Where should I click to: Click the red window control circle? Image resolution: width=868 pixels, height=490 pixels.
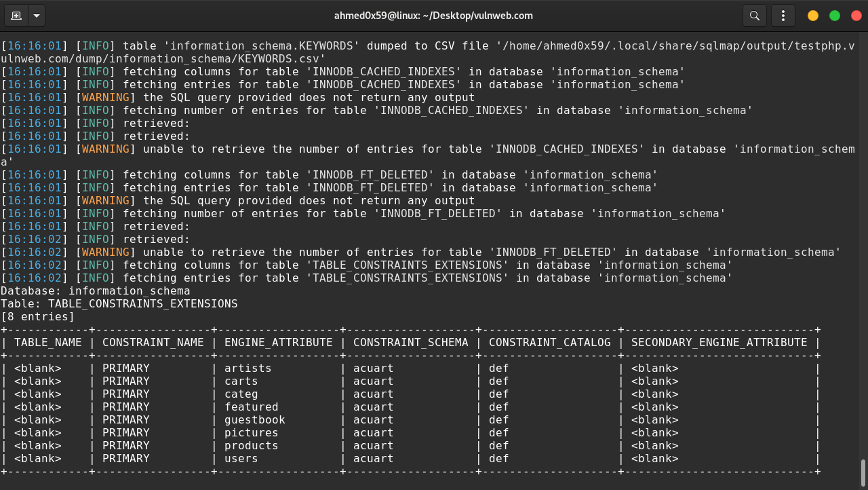pos(856,15)
